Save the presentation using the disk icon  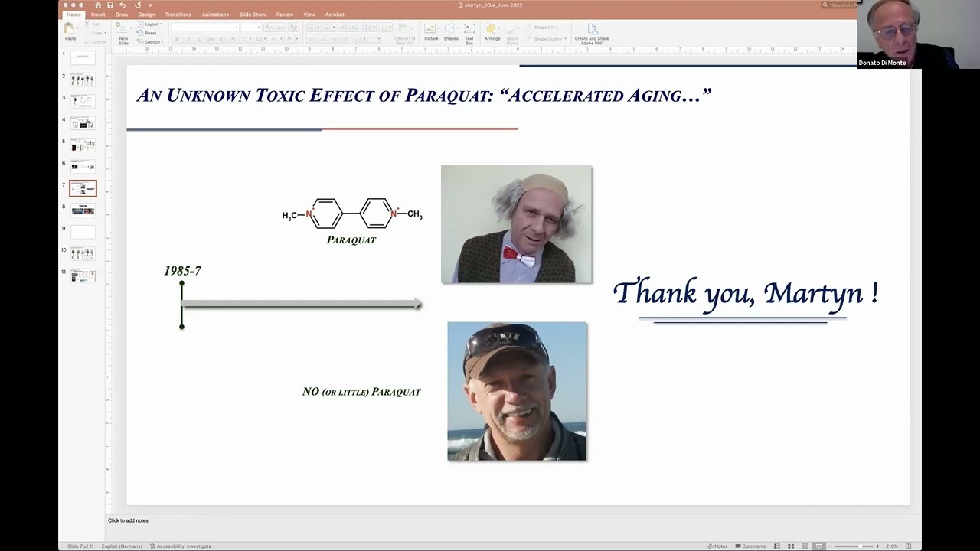(x=110, y=5)
